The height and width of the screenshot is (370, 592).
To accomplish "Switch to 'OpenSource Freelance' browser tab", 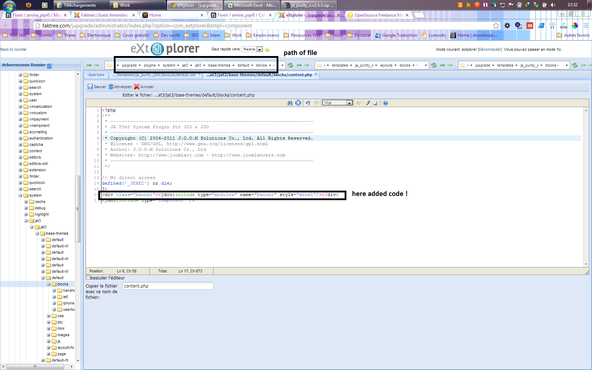I will tap(378, 15).
